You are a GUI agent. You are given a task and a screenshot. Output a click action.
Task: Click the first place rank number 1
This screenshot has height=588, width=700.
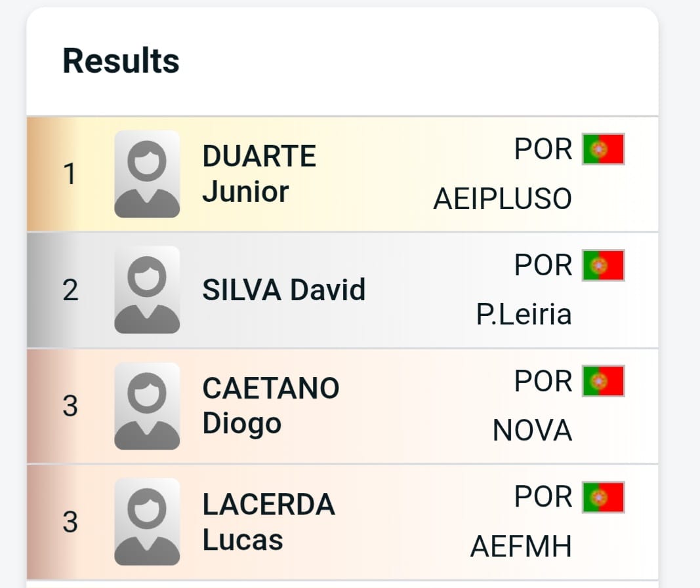(70, 174)
